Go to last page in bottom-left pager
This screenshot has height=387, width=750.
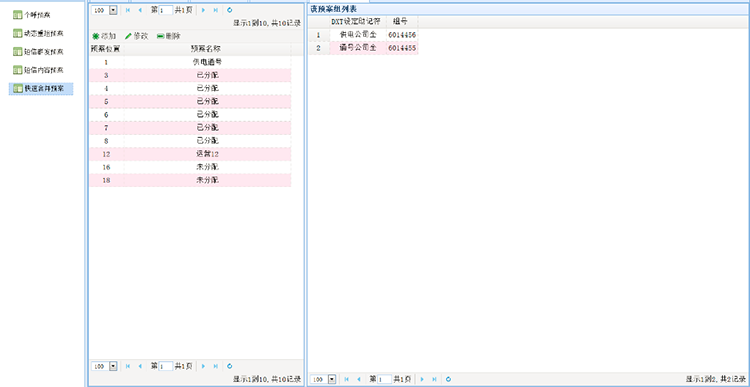click(215, 366)
